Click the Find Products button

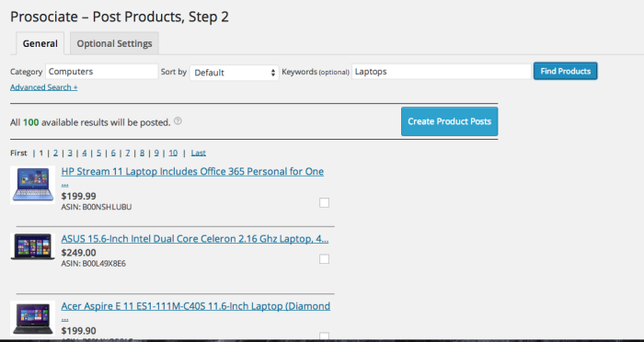(565, 71)
